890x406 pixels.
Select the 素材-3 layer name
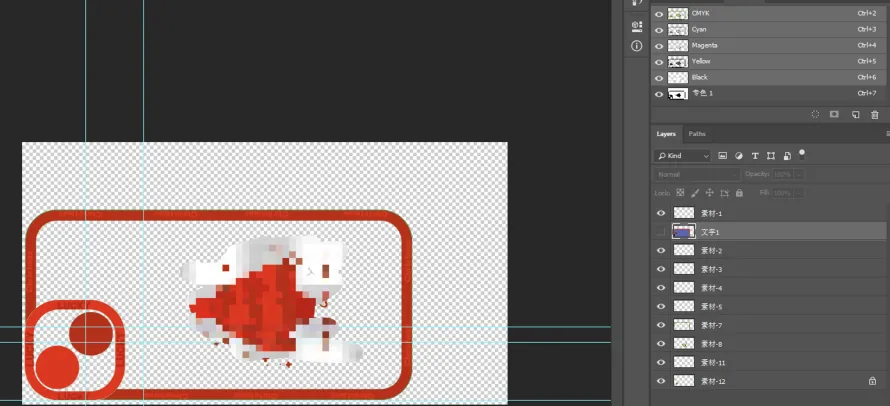click(712, 269)
